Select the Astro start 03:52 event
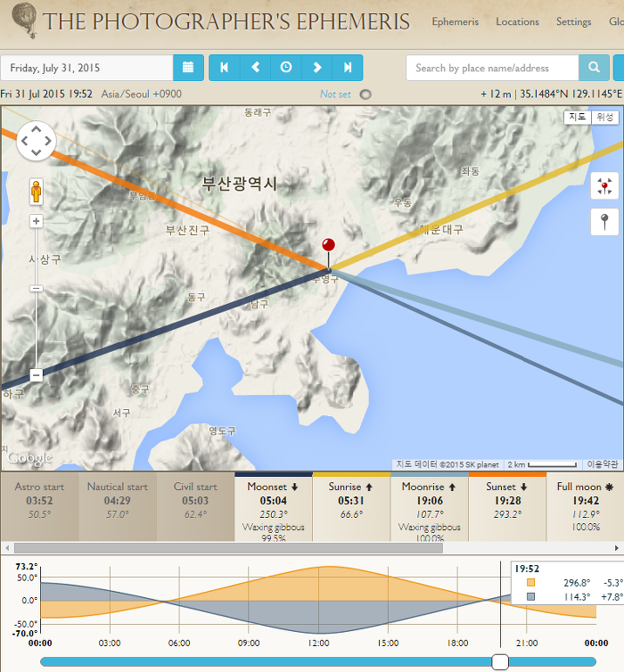Screen dimensions: 624x672 click(39, 506)
